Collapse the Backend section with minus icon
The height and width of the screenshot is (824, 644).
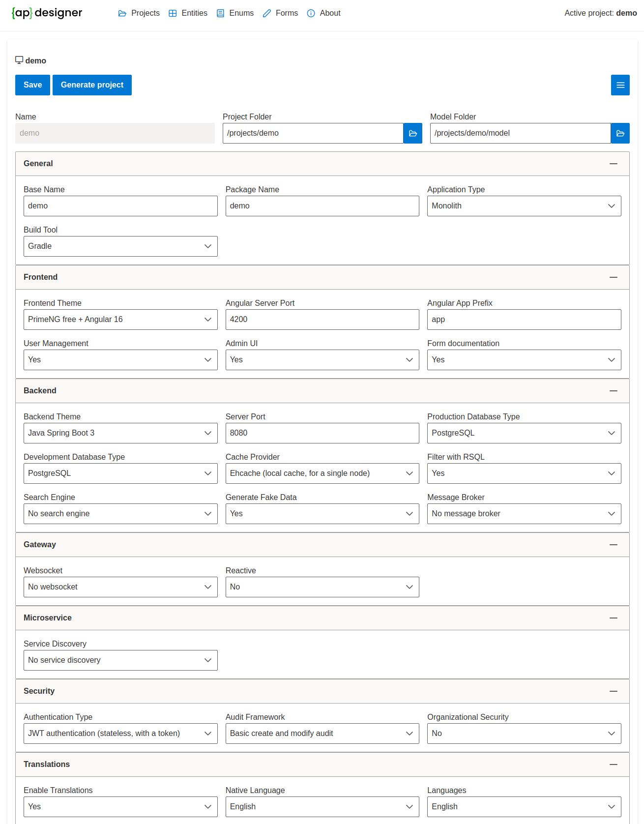point(613,391)
